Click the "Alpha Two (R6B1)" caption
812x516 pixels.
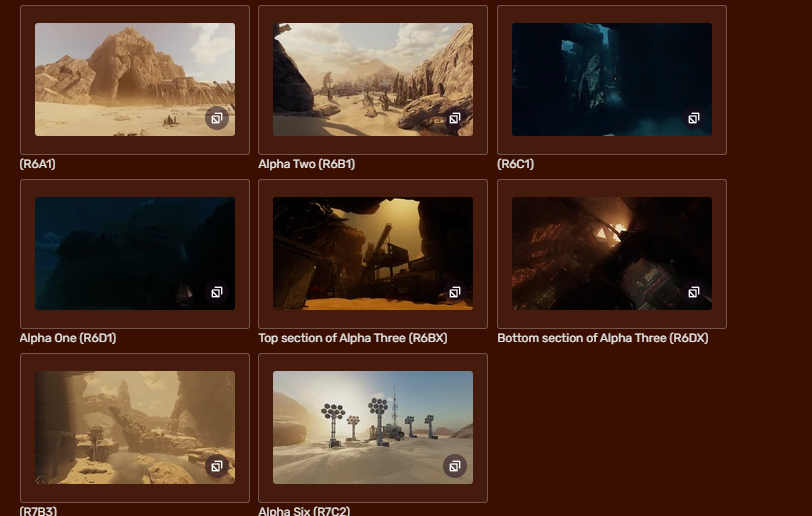coord(307,164)
